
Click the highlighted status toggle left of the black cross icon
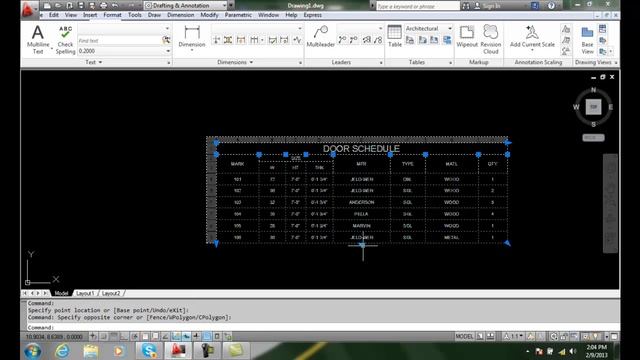(186, 336)
